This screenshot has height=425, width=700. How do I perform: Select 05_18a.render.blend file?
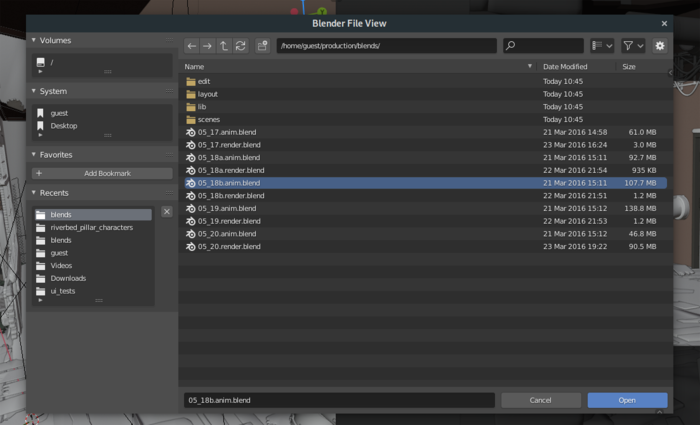coord(425,171)
